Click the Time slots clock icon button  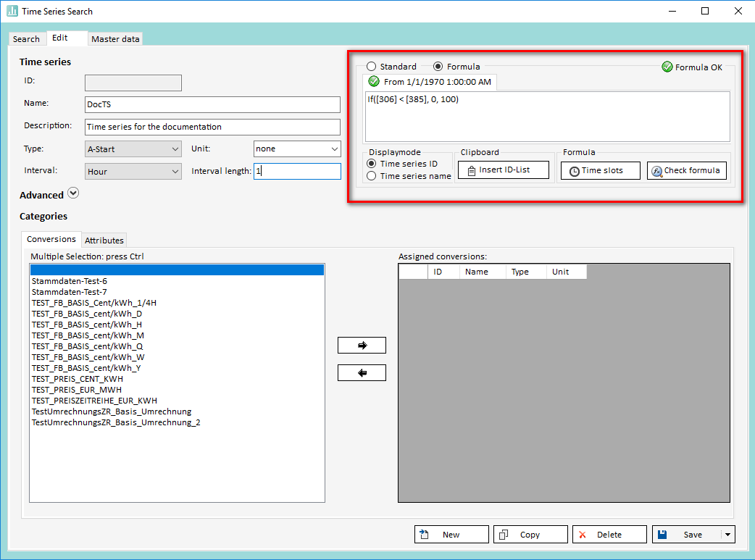601,171
